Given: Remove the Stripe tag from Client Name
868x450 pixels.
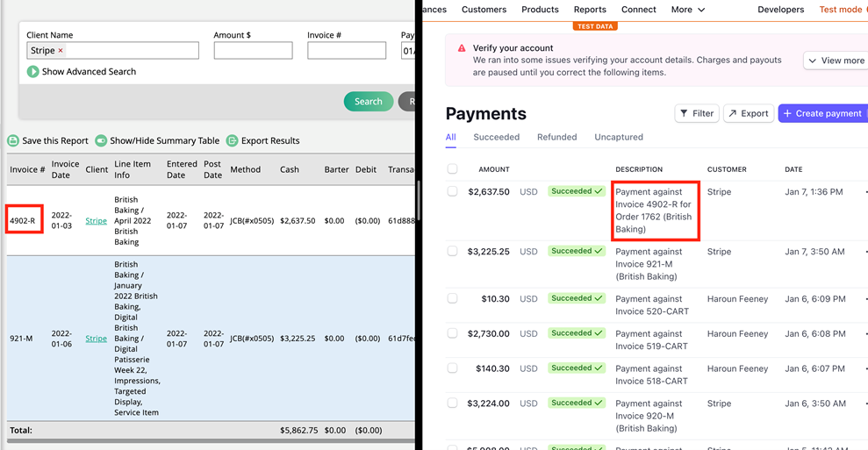Looking at the screenshot, I should click(x=61, y=51).
